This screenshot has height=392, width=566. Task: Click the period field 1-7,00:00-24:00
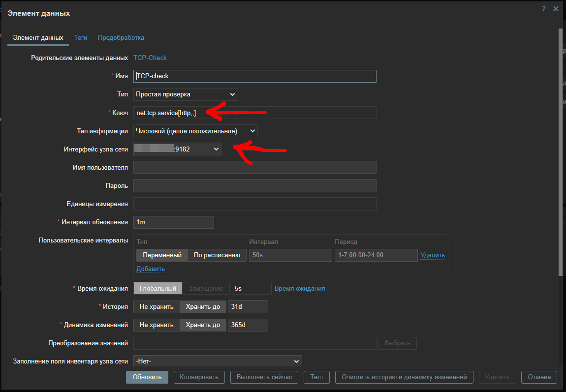376,255
